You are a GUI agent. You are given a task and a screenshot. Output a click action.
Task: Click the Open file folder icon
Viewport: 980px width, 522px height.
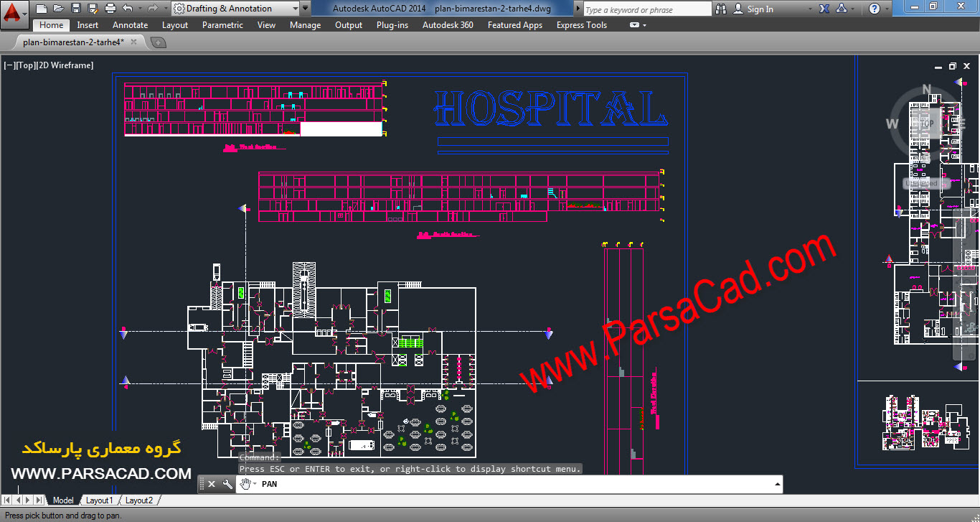[x=58, y=9]
